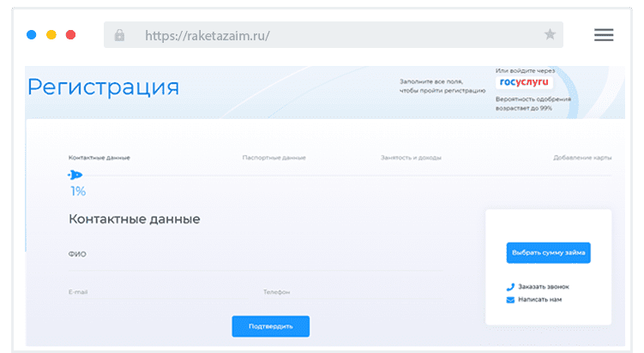Click the text Вероятность одобрения возрастает до 99%
Image resolution: width=644 pixels, height=353 pixels.
pyautogui.click(x=533, y=104)
